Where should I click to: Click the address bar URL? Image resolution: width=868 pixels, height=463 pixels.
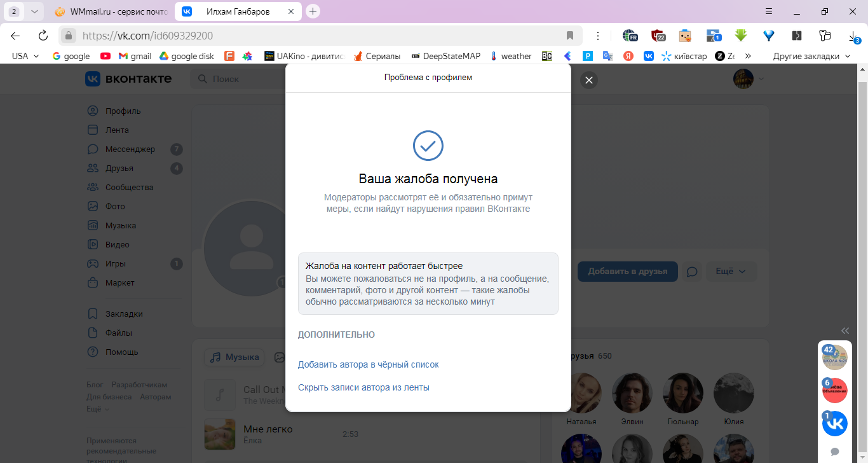pos(147,36)
